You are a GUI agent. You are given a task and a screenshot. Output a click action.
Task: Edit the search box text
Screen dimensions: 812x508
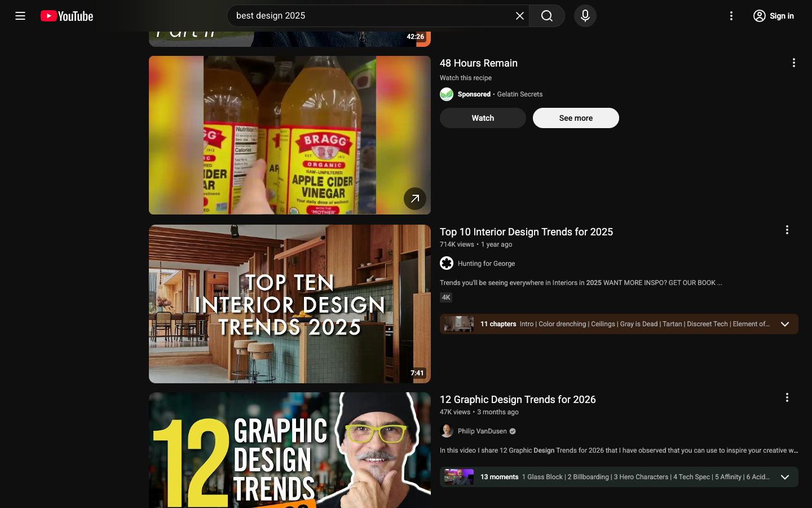click(372, 16)
